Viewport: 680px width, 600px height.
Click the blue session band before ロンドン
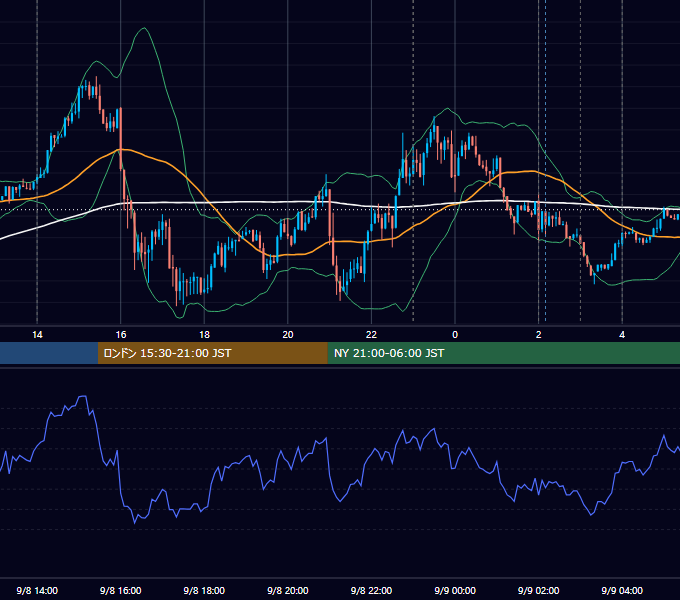click(49, 353)
